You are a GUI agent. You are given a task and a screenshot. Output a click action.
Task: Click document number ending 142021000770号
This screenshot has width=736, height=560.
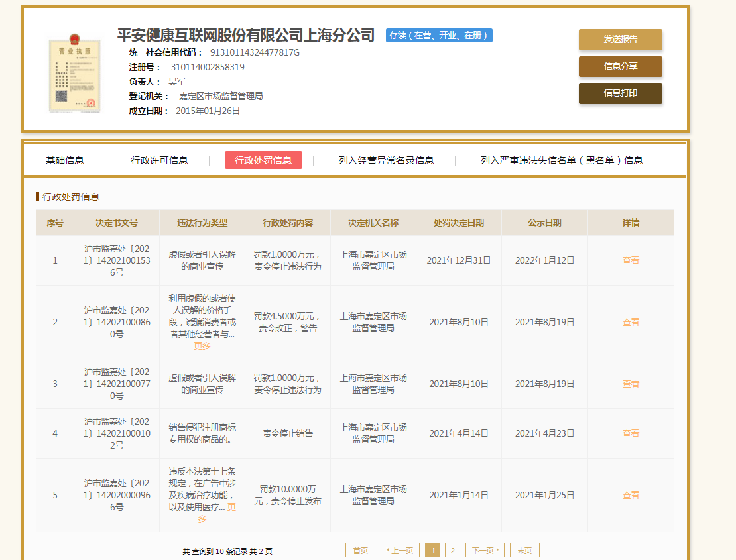point(117,384)
